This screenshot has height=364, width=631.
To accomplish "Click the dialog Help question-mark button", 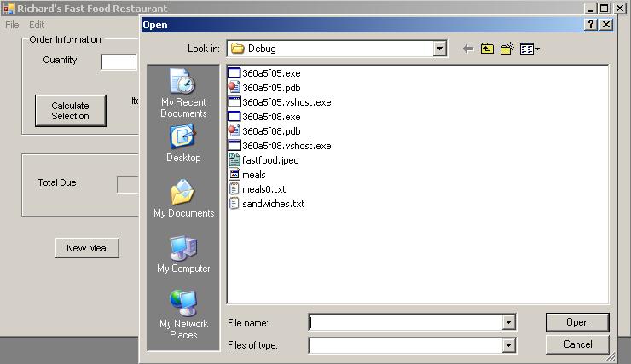I will click(x=591, y=25).
